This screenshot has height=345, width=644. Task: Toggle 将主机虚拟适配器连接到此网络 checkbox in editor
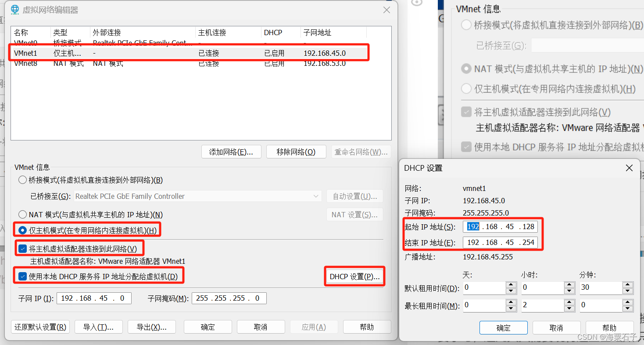tap(22, 249)
